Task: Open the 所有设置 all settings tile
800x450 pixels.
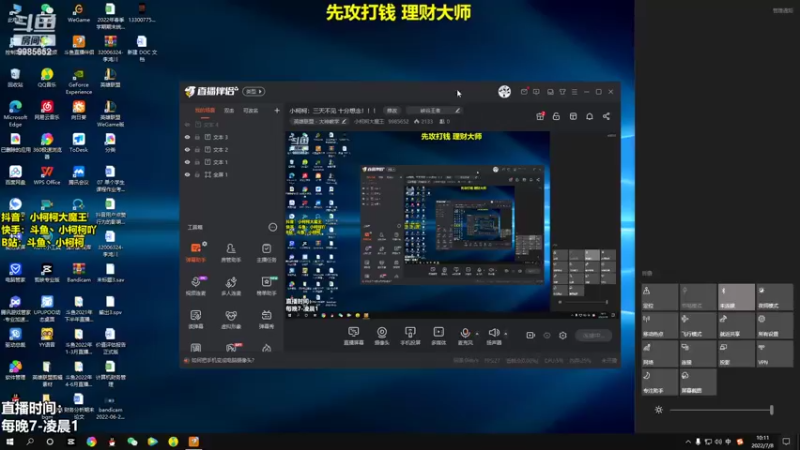Action: [774, 326]
